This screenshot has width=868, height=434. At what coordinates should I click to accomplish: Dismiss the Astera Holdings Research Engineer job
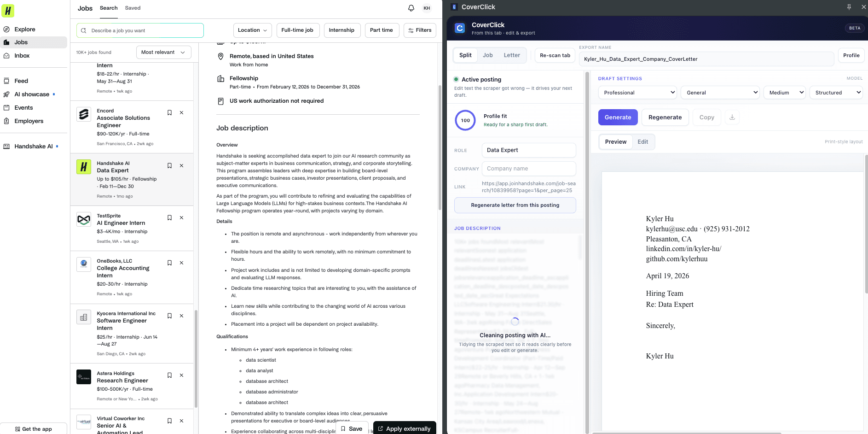(181, 375)
